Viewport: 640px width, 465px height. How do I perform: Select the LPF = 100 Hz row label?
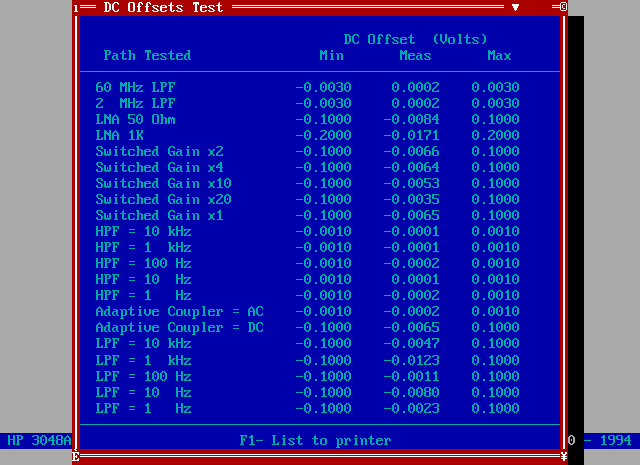pos(143,376)
